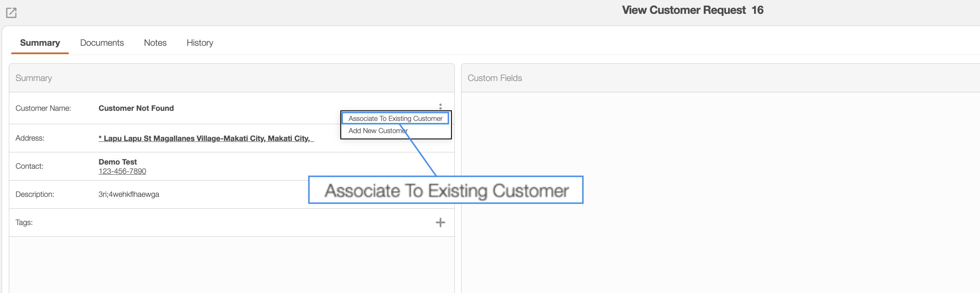Click the Tags field label
Image resolution: width=980 pixels, height=293 pixels.
pyautogui.click(x=24, y=222)
